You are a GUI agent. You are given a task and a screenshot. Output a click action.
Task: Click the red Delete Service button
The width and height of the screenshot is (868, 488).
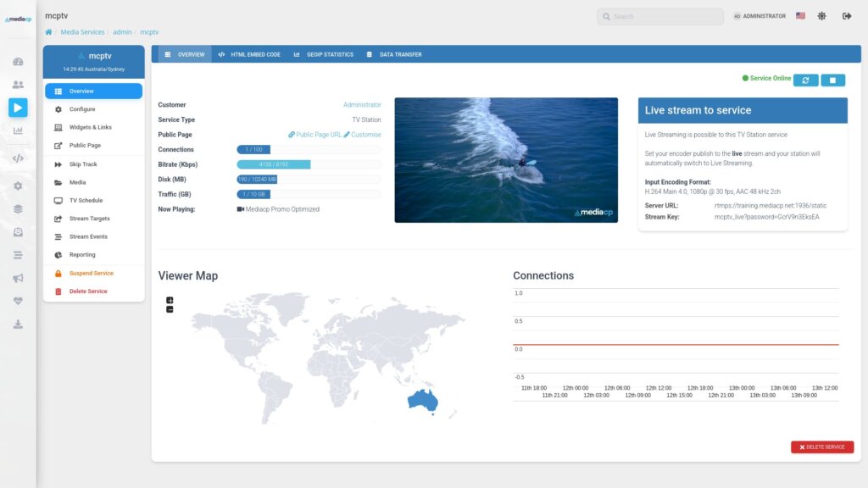[x=822, y=447]
